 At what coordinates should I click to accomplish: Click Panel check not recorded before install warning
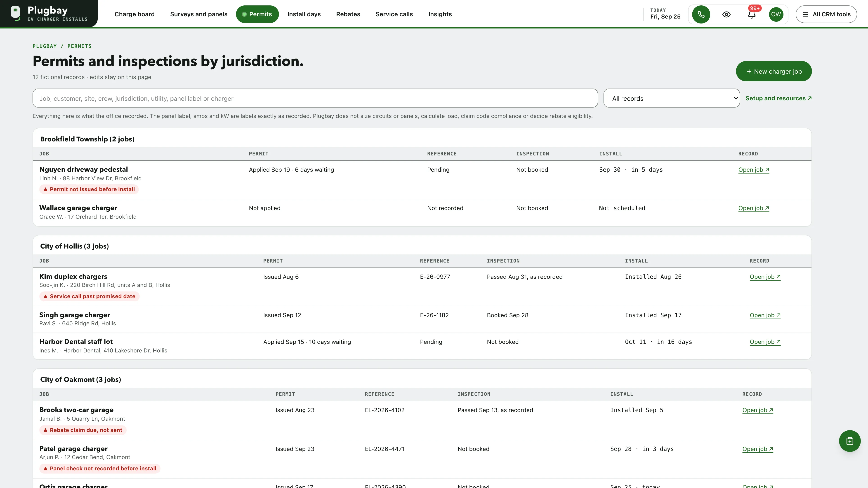pyautogui.click(x=100, y=469)
